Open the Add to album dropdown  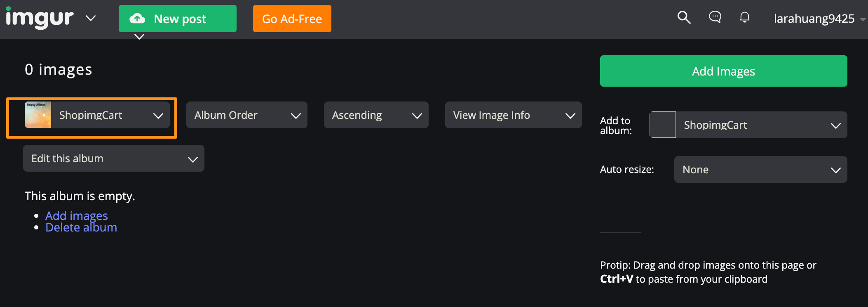761,125
